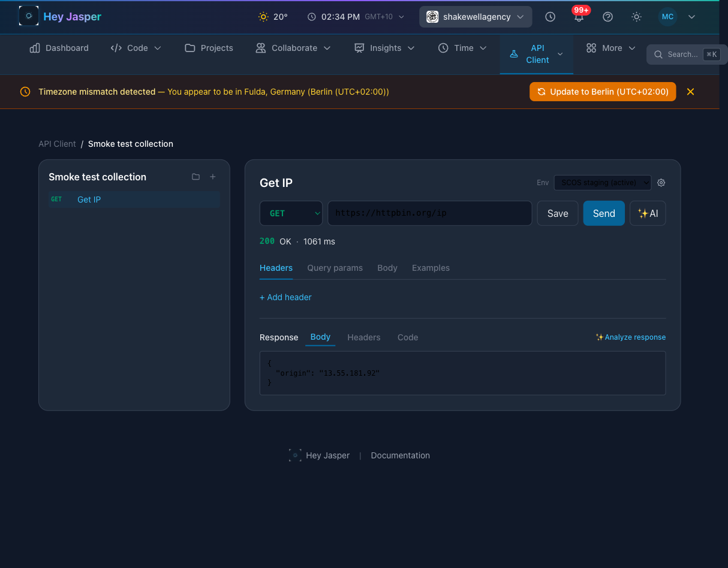Open notifications bell with 99+ badge
The height and width of the screenshot is (568, 728).
(x=579, y=17)
